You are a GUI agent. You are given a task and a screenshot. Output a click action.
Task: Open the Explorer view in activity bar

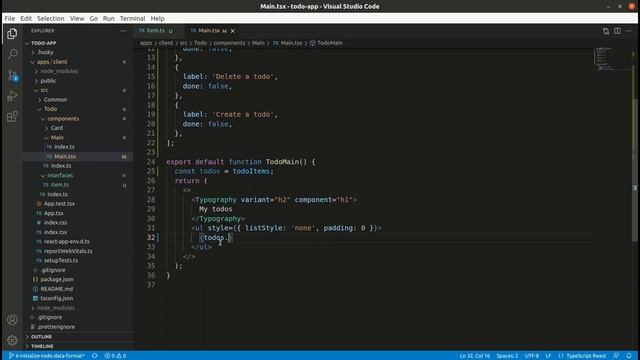pos(12,34)
